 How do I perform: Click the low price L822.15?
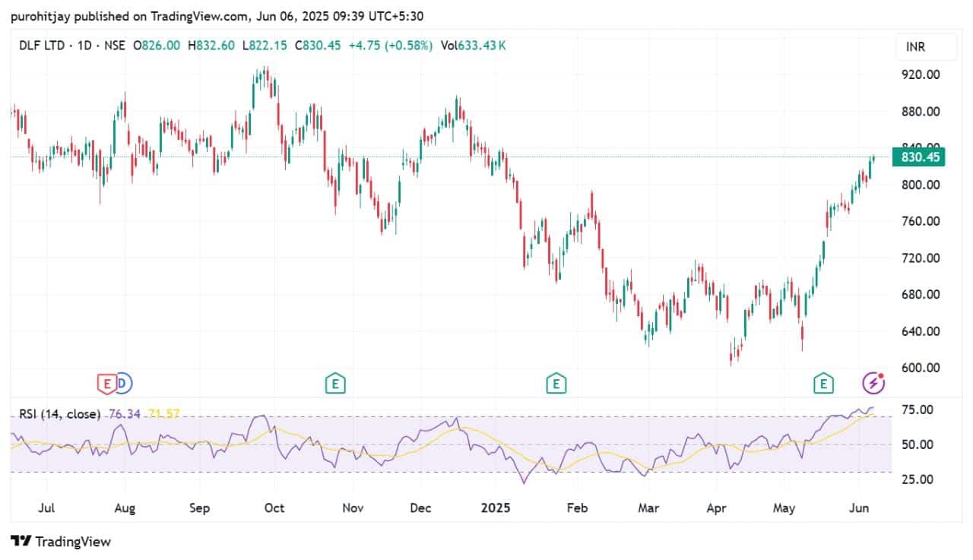(x=265, y=46)
